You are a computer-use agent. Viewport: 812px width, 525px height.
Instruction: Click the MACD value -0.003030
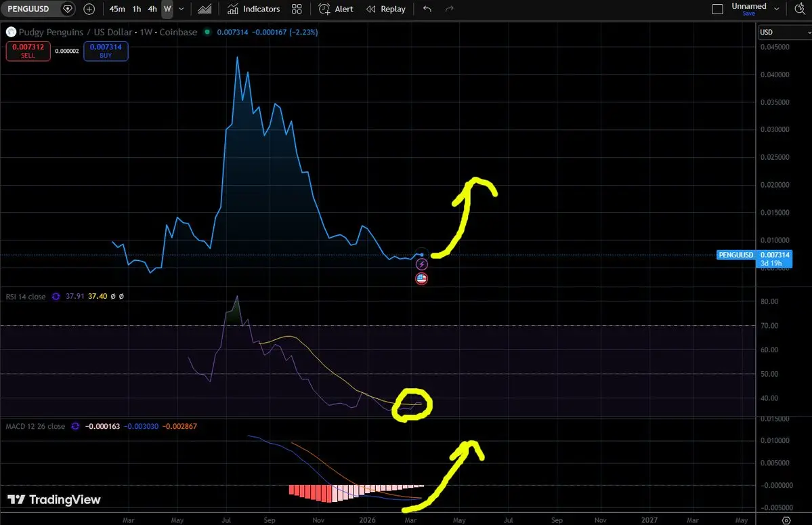(141, 427)
